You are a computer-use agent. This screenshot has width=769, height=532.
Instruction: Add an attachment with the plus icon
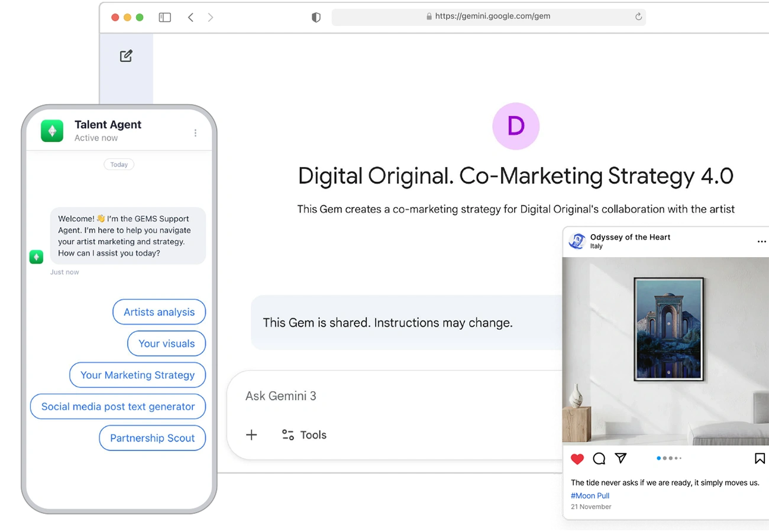click(251, 435)
